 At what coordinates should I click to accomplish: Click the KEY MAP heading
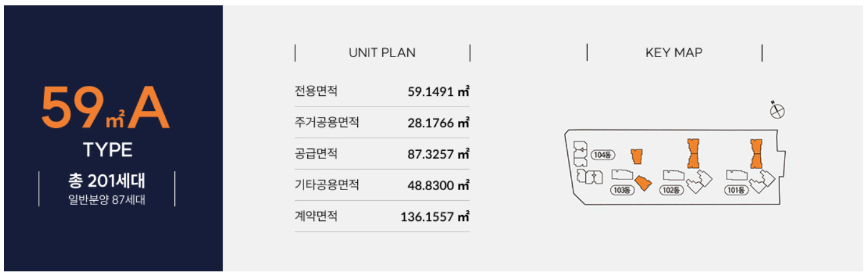point(674,52)
